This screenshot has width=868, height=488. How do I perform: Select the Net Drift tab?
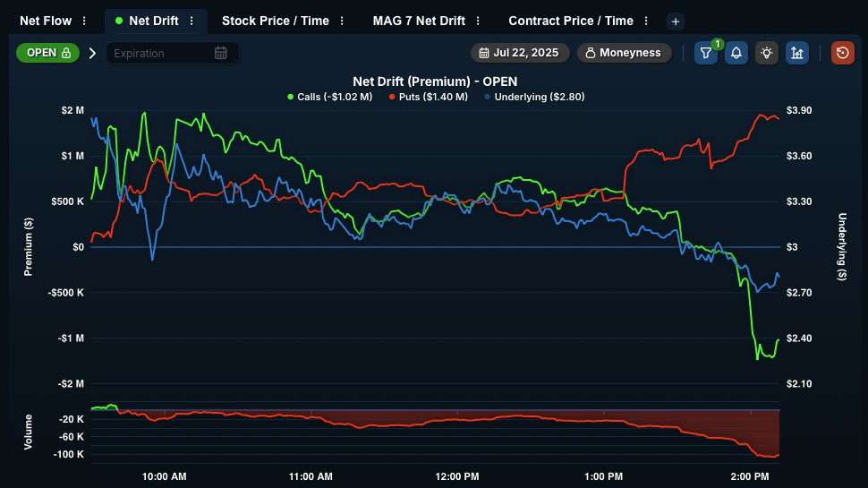click(x=153, y=21)
